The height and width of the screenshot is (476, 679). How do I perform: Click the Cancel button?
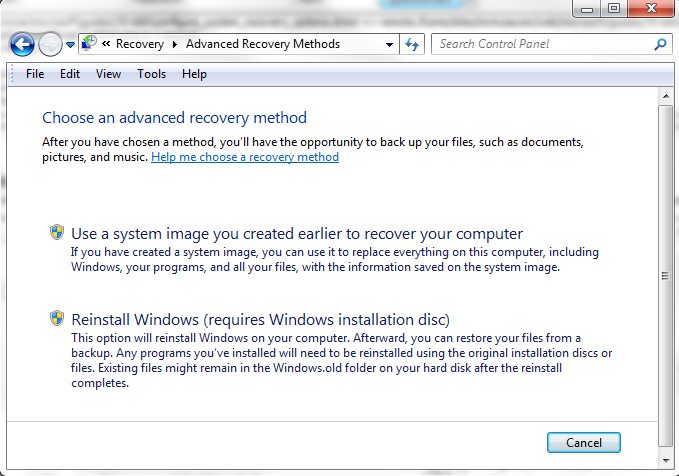[583, 443]
